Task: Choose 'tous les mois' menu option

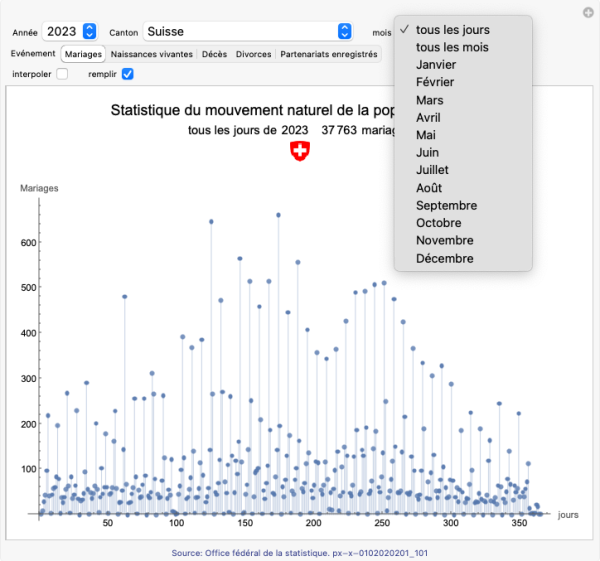Action: tap(453, 47)
